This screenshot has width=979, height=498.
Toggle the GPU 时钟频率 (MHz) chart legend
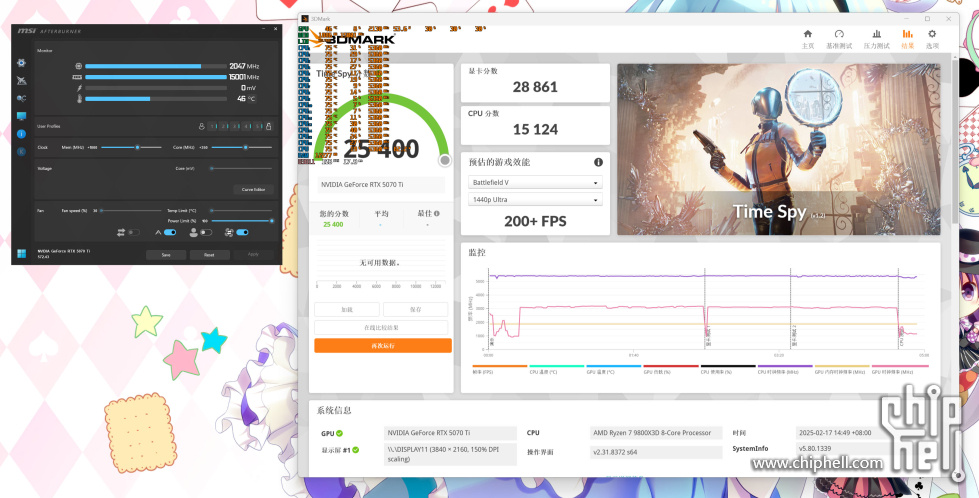coord(900,369)
